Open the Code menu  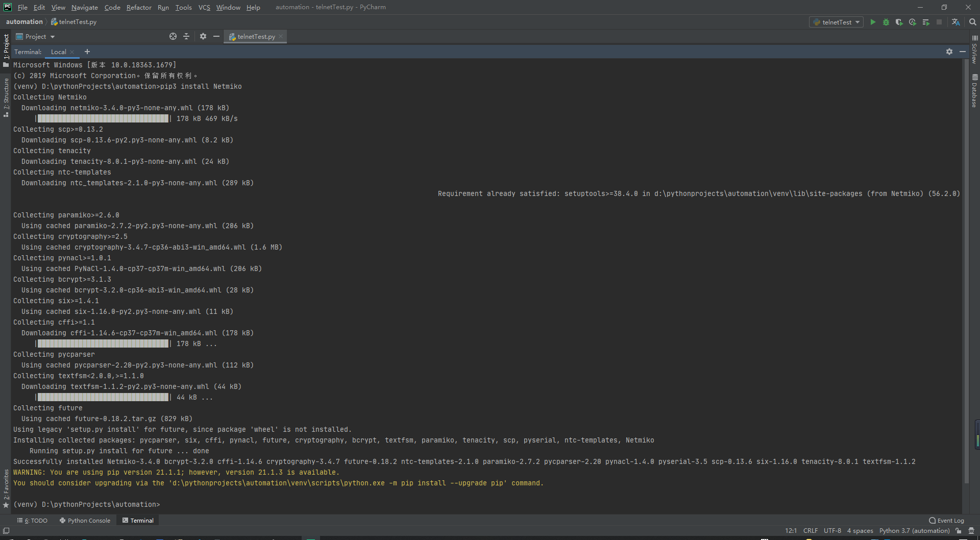(112, 7)
